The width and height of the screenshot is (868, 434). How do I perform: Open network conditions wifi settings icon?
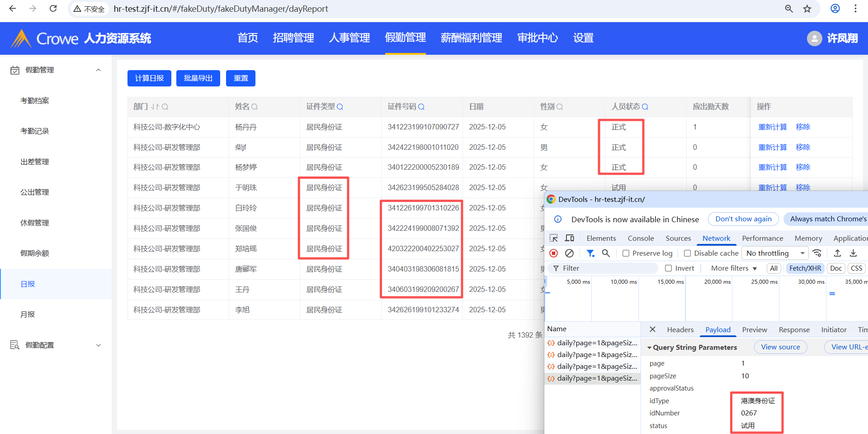coord(817,253)
